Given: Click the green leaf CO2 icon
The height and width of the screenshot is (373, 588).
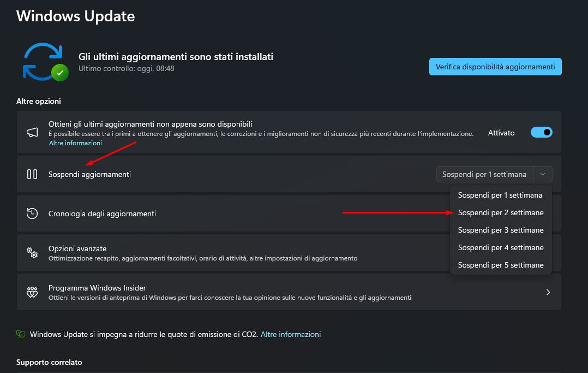Looking at the screenshot, I should point(21,334).
